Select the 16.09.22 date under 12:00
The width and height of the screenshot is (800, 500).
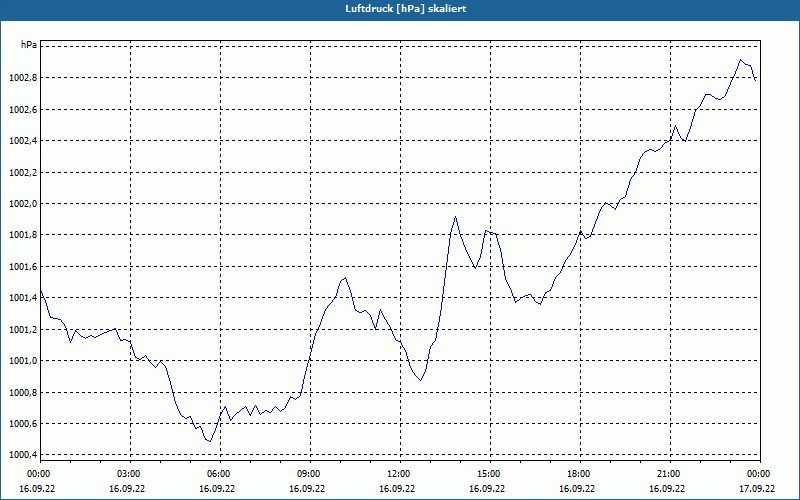coord(397,489)
